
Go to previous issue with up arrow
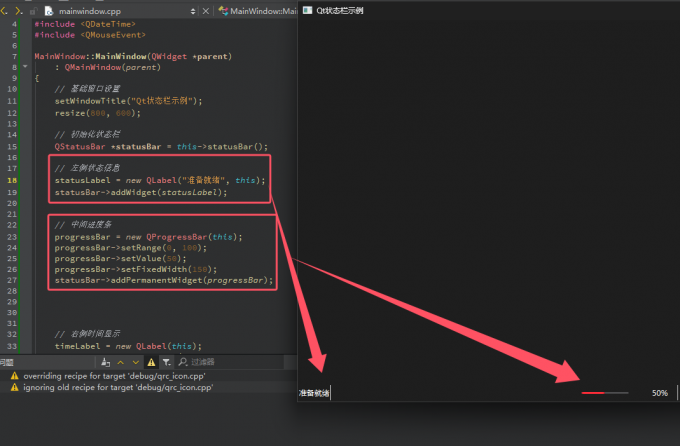tap(120, 361)
